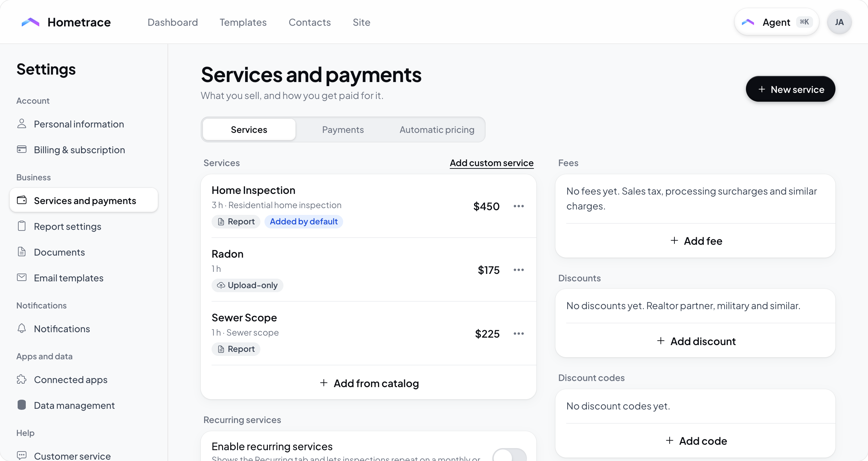Click the Add fee button
The height and width of the screenshot is (461, 868).
pyautogui.click(x=696, y=241)
